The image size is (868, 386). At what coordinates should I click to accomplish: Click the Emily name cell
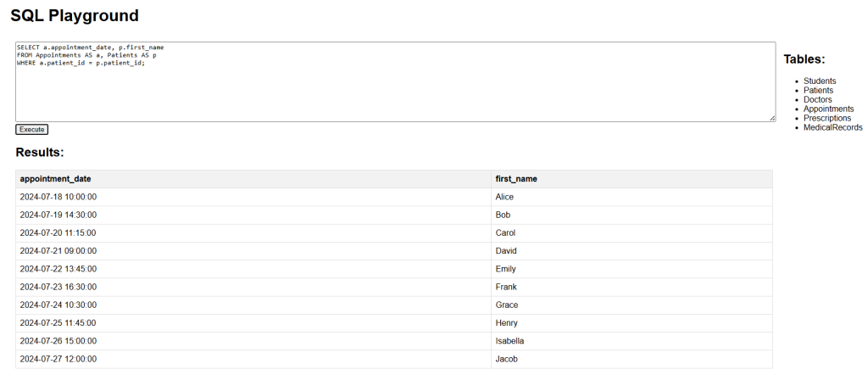pos(632,269)
